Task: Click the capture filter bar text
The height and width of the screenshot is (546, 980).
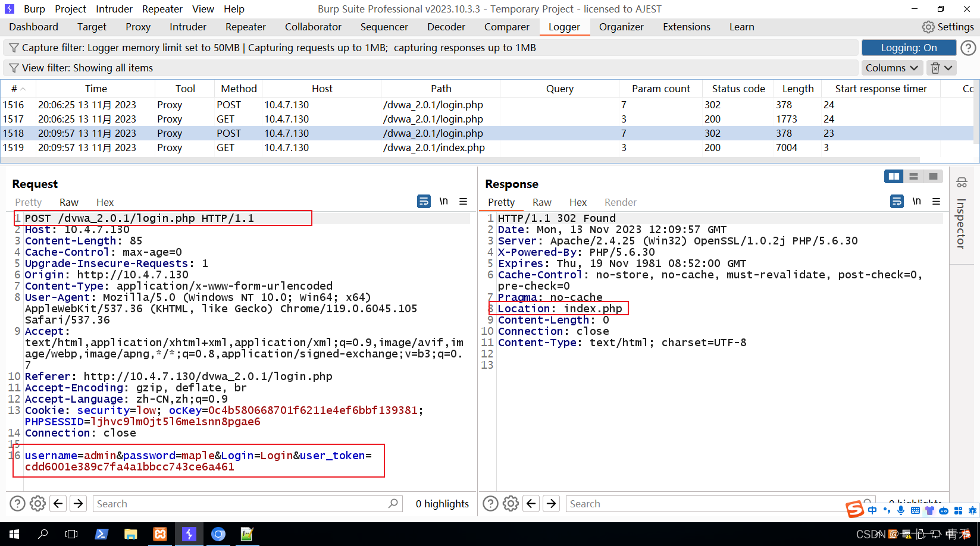Action: pyautogui.click(x=279, y=48)
